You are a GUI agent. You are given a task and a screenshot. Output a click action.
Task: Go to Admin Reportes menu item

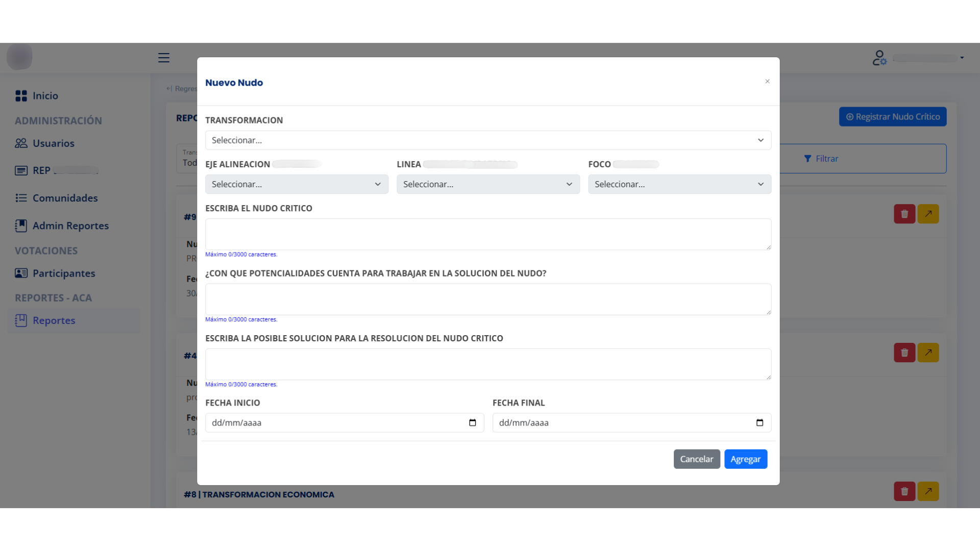(70, 226)
